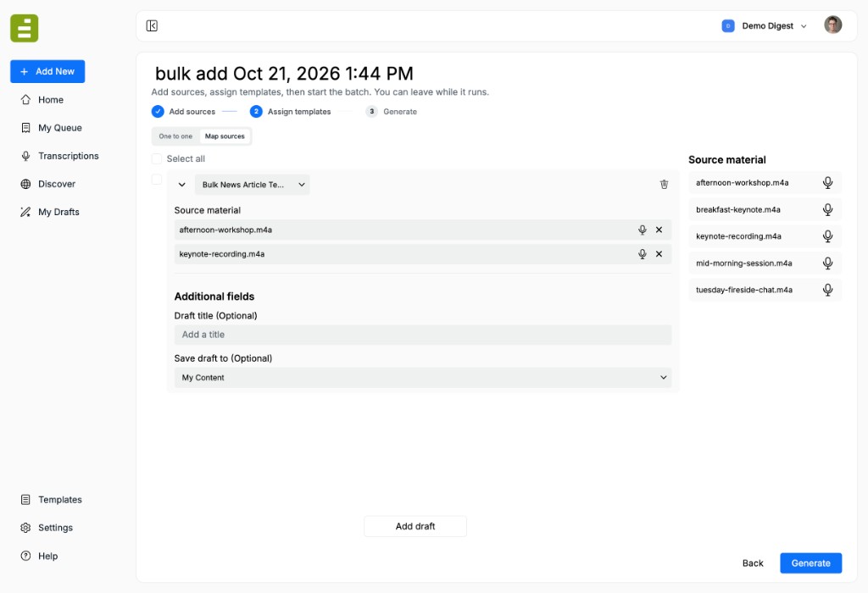Click the step 3 Generate indicator
Screen dimensions: 868x593
(371, 111)
